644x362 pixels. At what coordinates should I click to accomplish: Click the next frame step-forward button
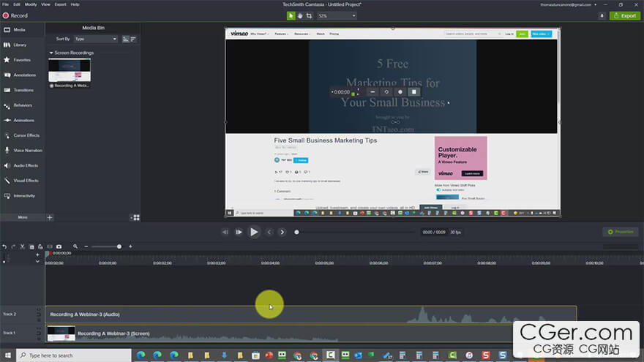point(239,232)
